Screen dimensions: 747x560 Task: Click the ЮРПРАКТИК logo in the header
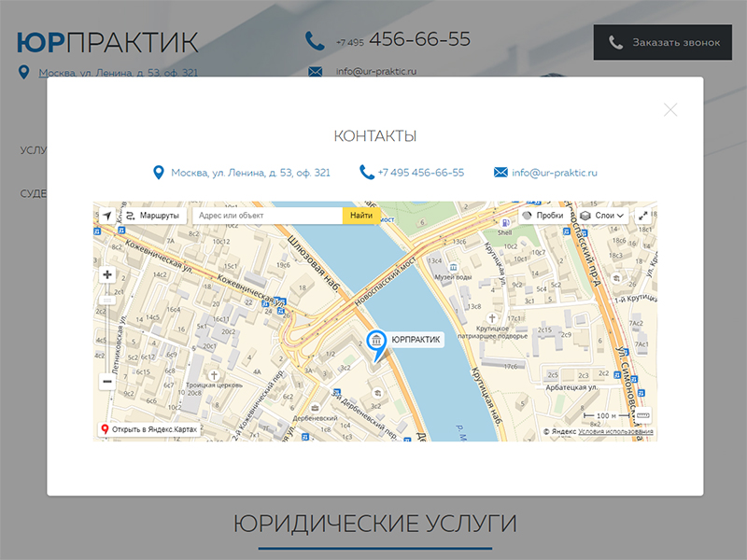click(x=107, y=43)
